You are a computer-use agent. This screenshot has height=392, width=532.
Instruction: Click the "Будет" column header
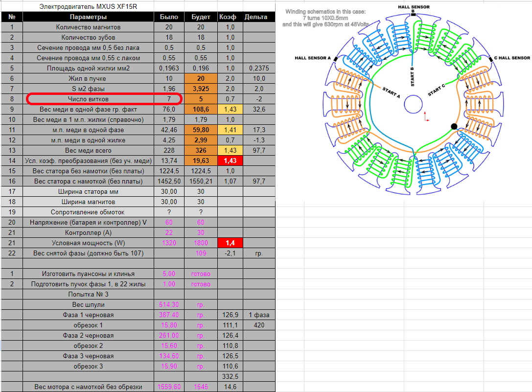point(201,17)
